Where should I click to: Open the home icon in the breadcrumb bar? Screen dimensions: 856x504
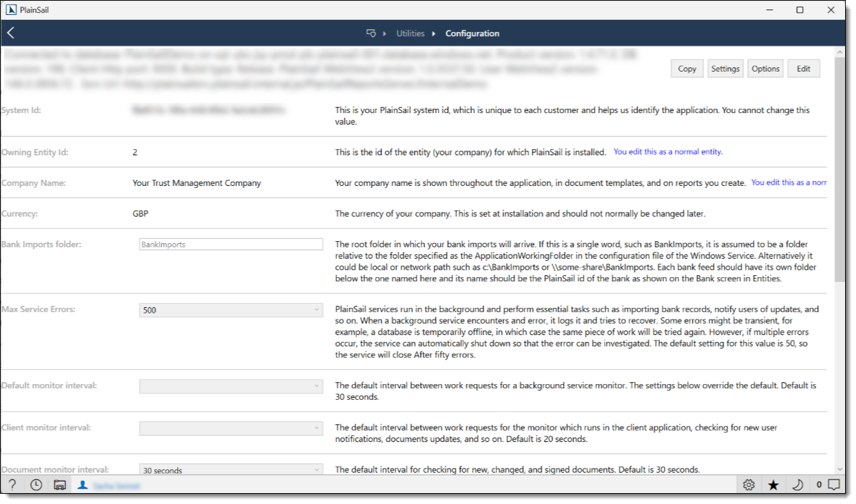click(370, 33)
